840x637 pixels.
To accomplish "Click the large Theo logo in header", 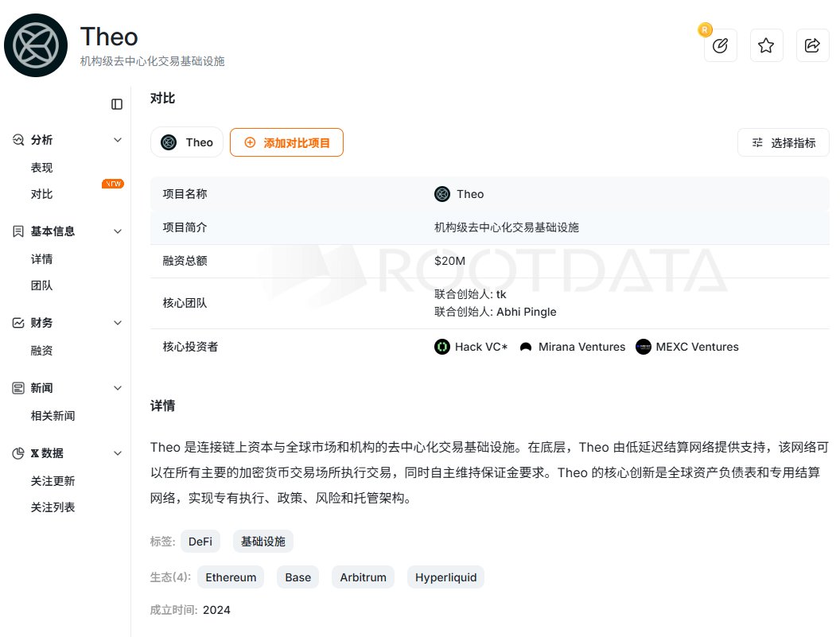I will click(36, 45).
